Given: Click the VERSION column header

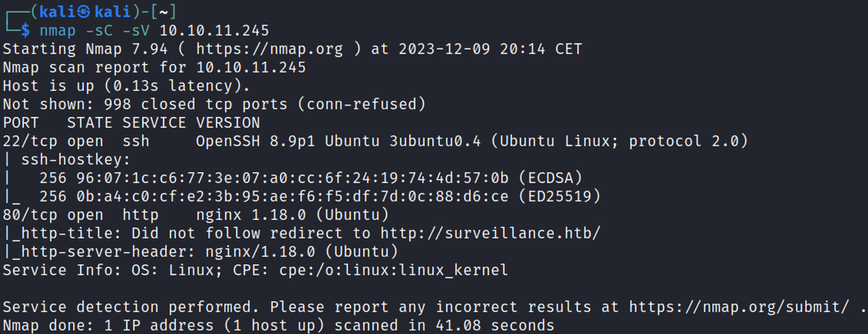Looking at the screenshot, I should pyautogui.click(x=228, y=123).
